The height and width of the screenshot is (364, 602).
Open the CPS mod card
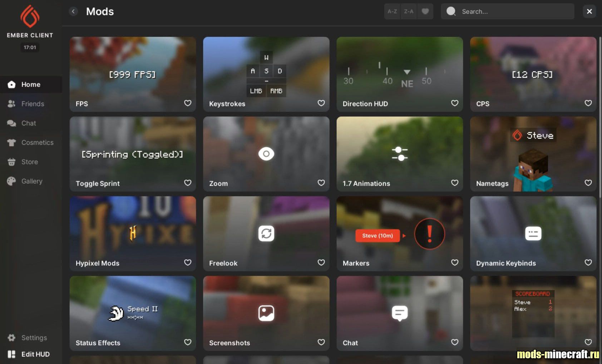(x=533, y=74)
